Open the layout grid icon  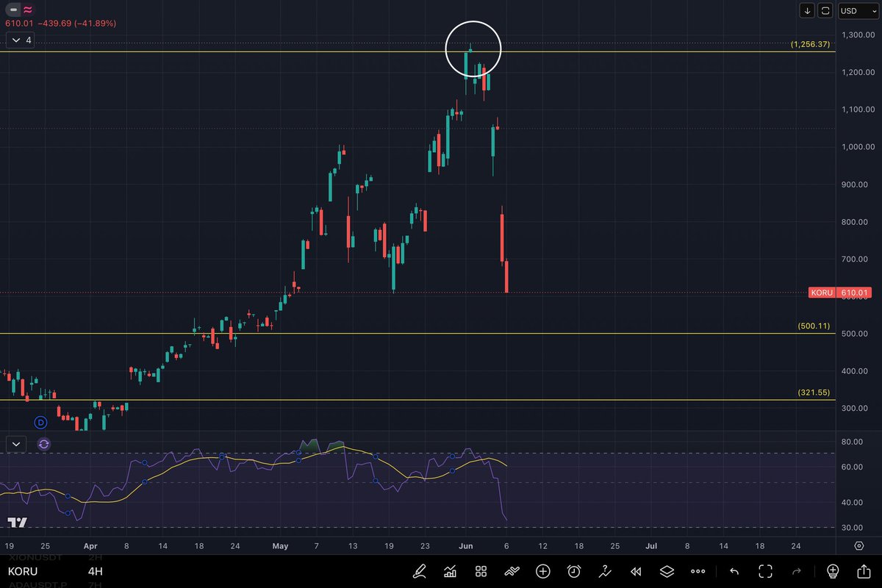(x=481, y=571)
